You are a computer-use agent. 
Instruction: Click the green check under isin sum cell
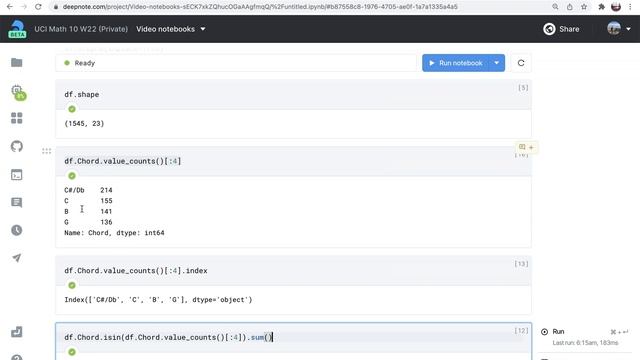coord(72,352)
